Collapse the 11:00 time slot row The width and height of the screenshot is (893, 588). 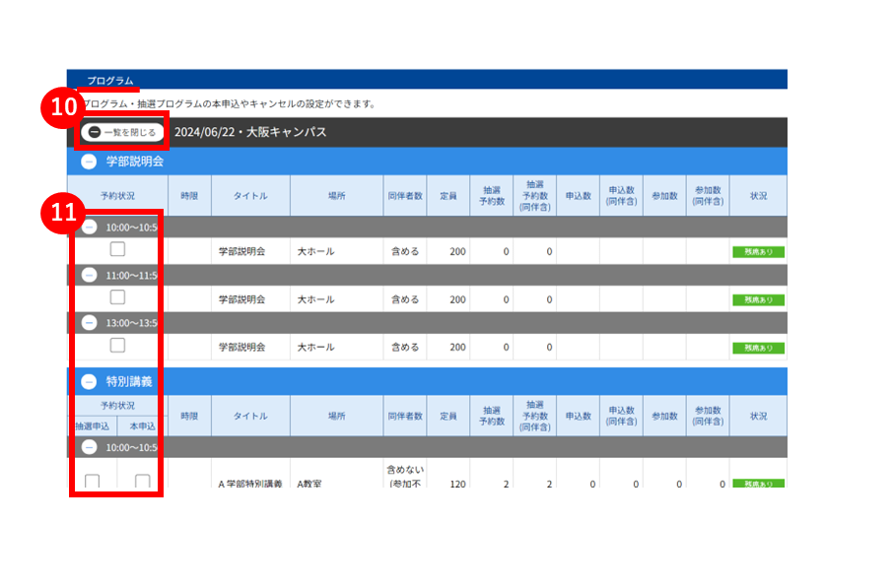tap(90, 275)
